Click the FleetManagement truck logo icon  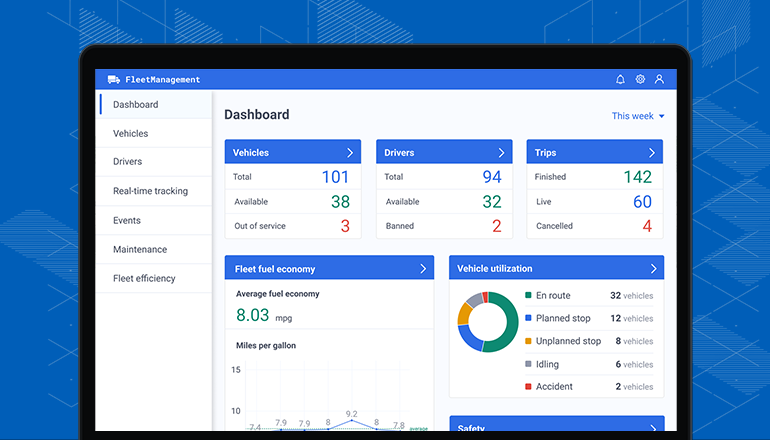click(x=113, y=79)
